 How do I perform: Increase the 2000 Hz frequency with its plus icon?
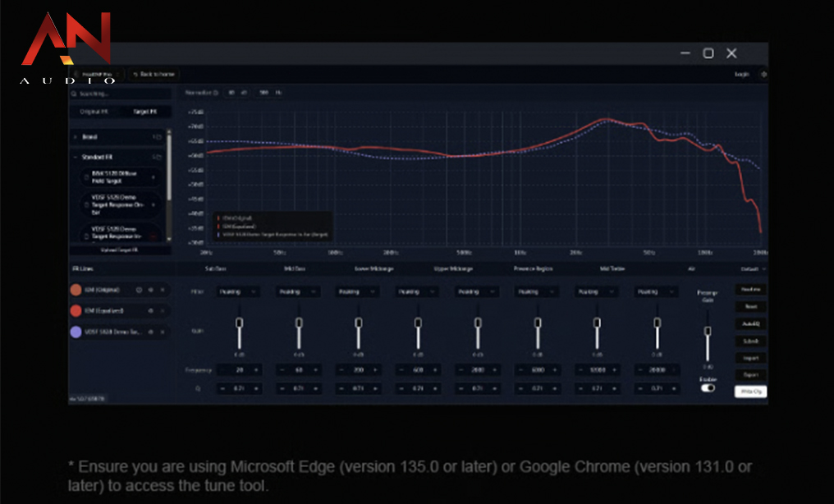pos(495,370)
